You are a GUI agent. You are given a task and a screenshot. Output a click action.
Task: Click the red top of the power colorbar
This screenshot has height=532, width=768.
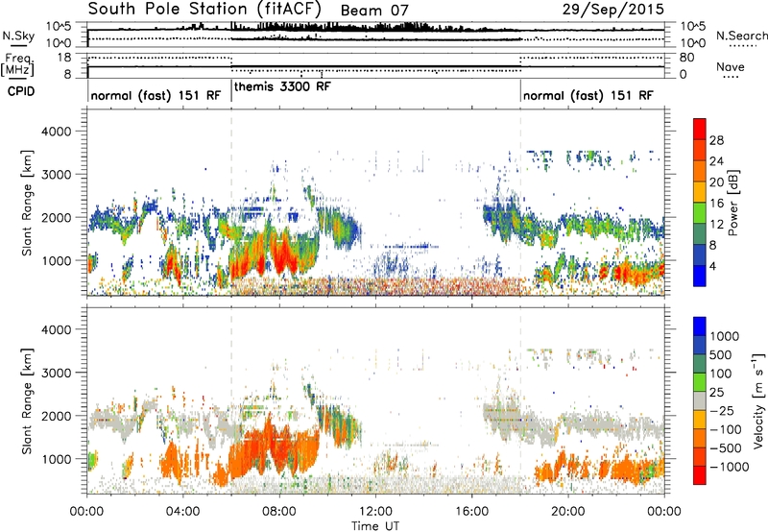click(x=700, y=128)
